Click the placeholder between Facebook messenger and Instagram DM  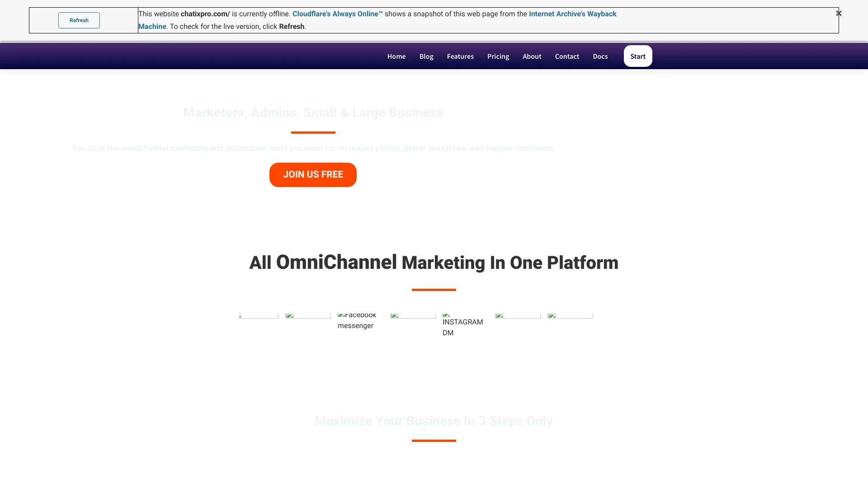pyautogui.click(x=413, y=316)
